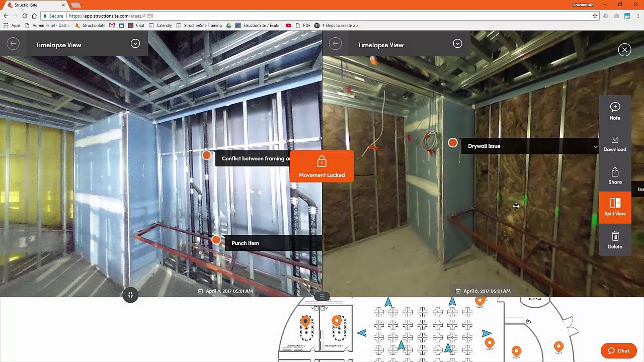Click right pane back arrow
The height and width of the screenshot is (362, 644).
pos(335,44)
